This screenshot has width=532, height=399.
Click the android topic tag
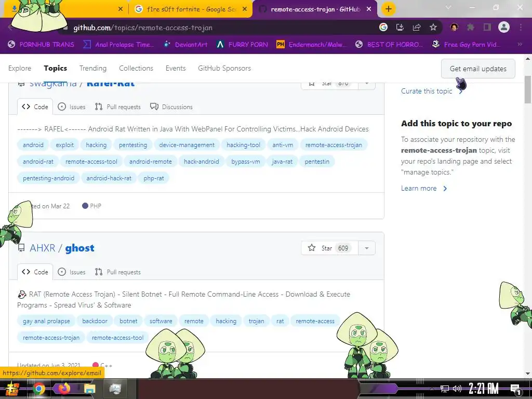coord(33,145)
